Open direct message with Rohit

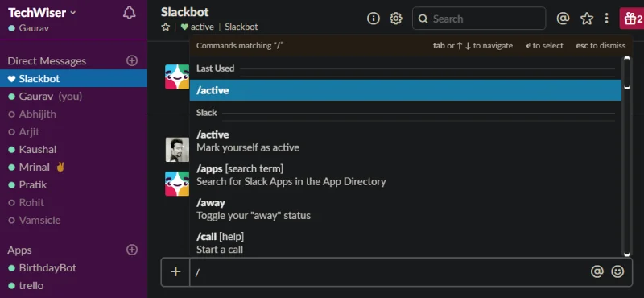point(73,203)
